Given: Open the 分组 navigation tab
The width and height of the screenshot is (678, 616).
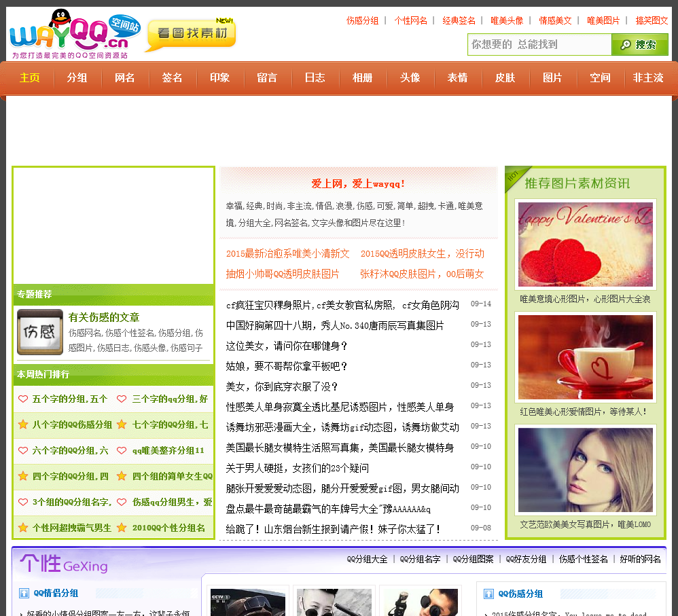Looking at the screenshot, I should 77,78.
